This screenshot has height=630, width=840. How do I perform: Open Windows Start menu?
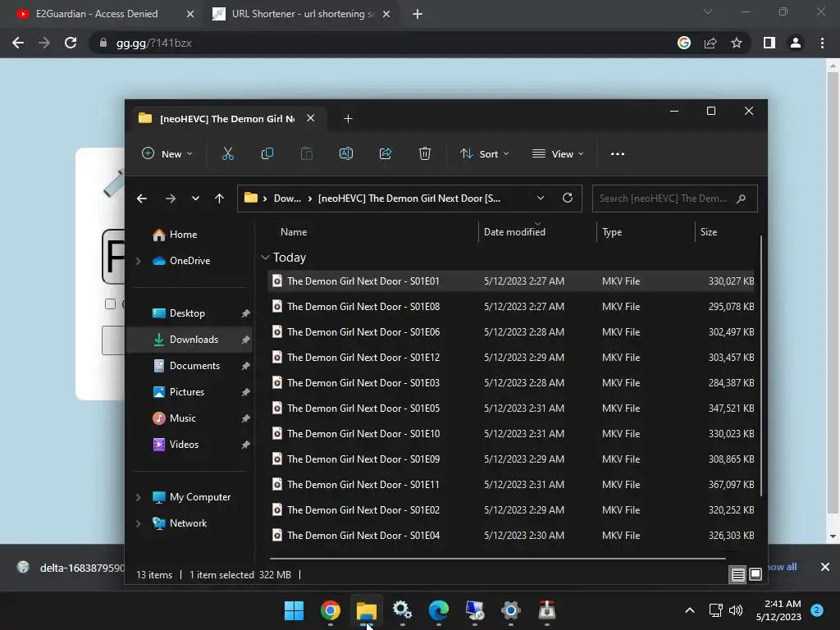tap(294, 610)
